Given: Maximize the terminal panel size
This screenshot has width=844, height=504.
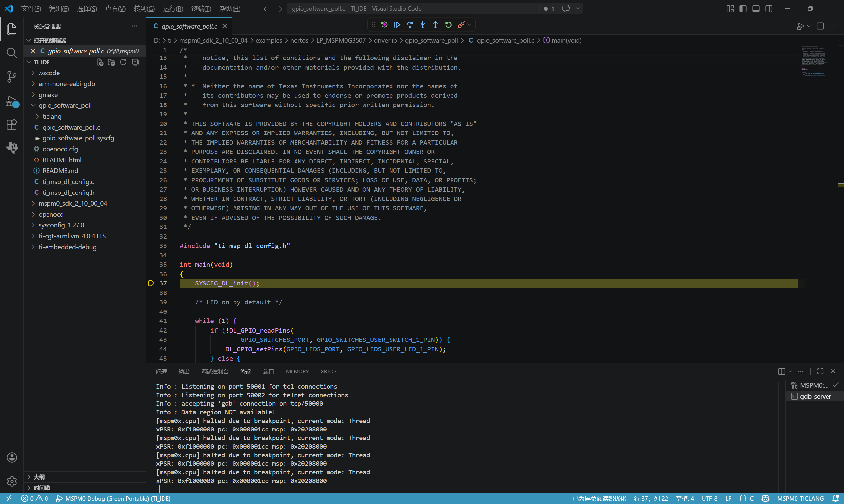Looking at the screenshot, I should [820, 371].
